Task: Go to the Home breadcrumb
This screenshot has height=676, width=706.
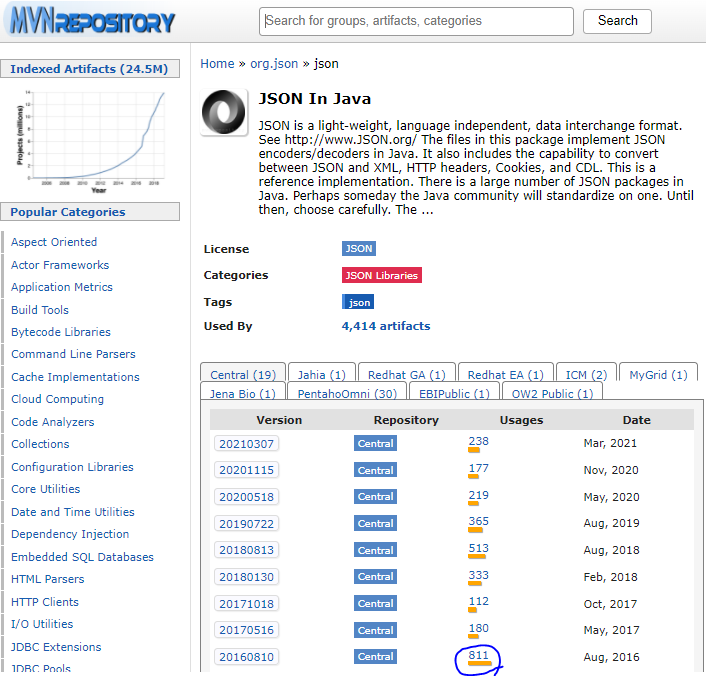Action: click(217, 64)
